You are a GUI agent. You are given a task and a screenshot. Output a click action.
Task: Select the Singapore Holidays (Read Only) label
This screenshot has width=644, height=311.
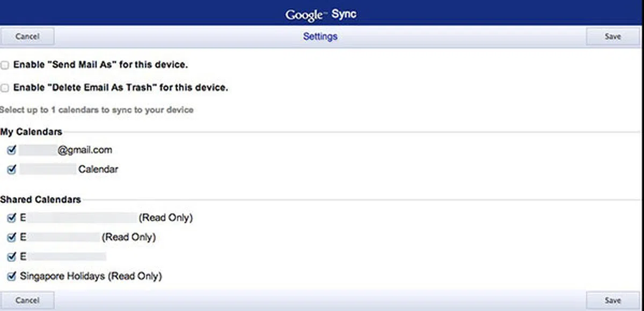point(91,277)
